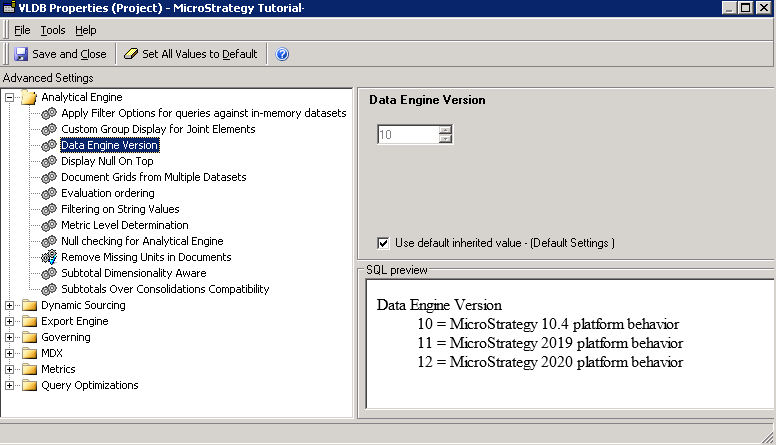This screenshot has height=445, width=776.
Task: Click the Analytical Engine folder icon
Action: tap(29, 98)
